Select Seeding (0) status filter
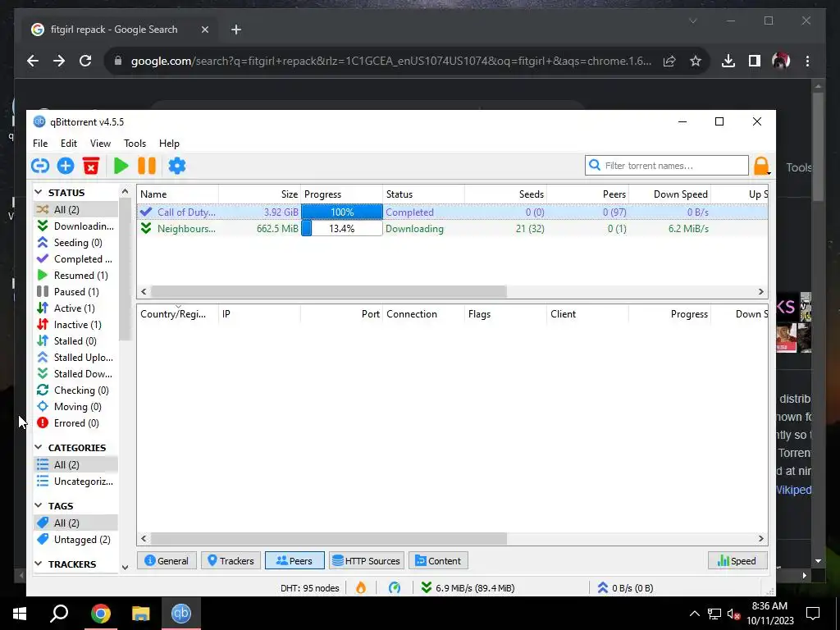 pos(75,243)
